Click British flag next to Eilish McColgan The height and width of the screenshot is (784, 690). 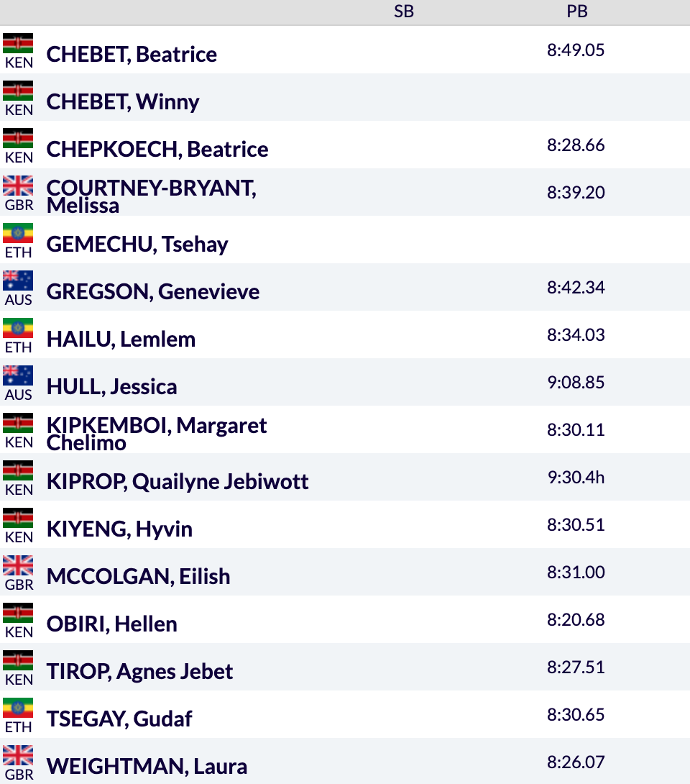coord(18,565)
